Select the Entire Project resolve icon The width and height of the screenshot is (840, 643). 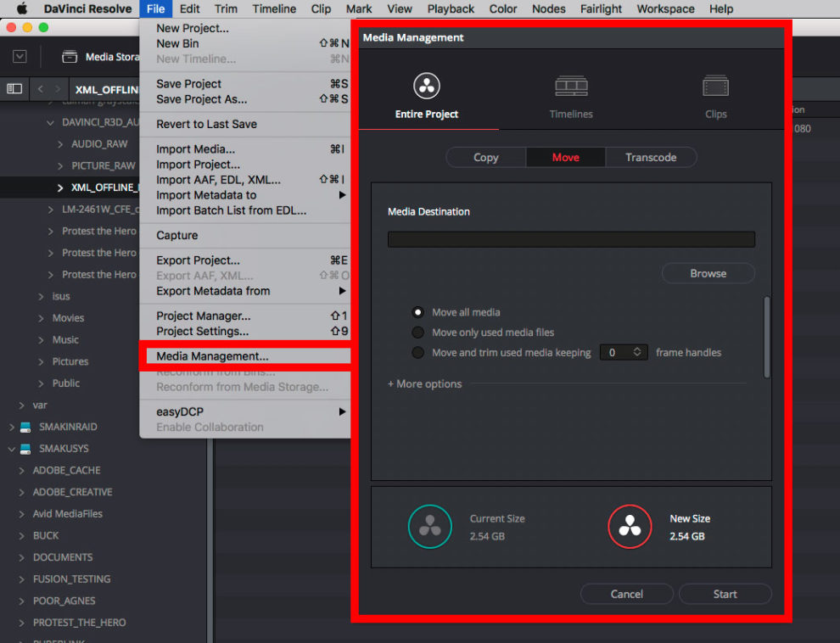pyautogui.click(x=427, y=86)
